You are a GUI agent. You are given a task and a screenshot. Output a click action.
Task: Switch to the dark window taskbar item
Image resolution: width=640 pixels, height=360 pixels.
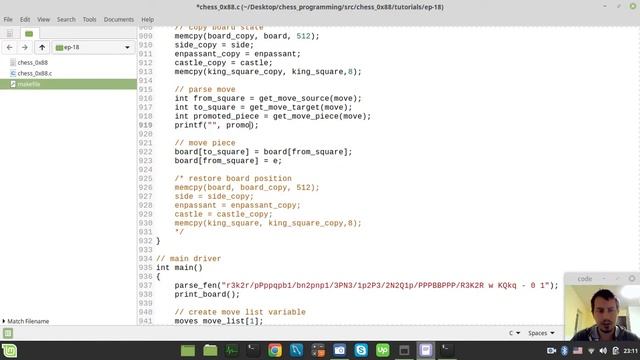[x=404, y=350]
